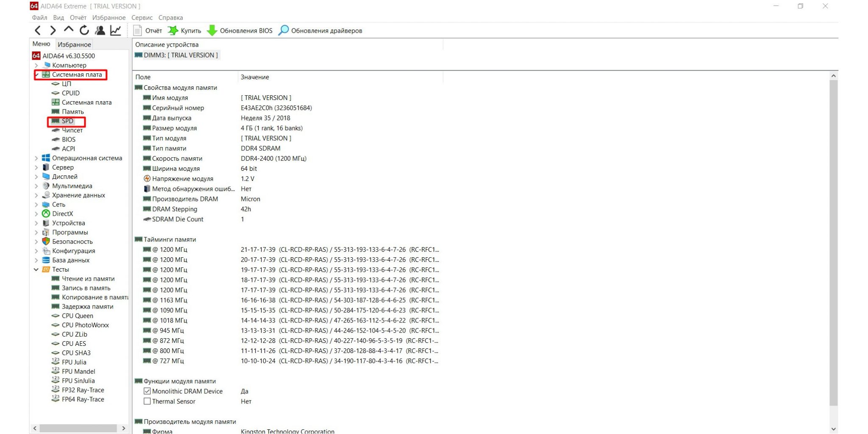Open the Отчёт report toolbar button
The height and width of the screenshot is (434, 868).
tap(147, 31)
